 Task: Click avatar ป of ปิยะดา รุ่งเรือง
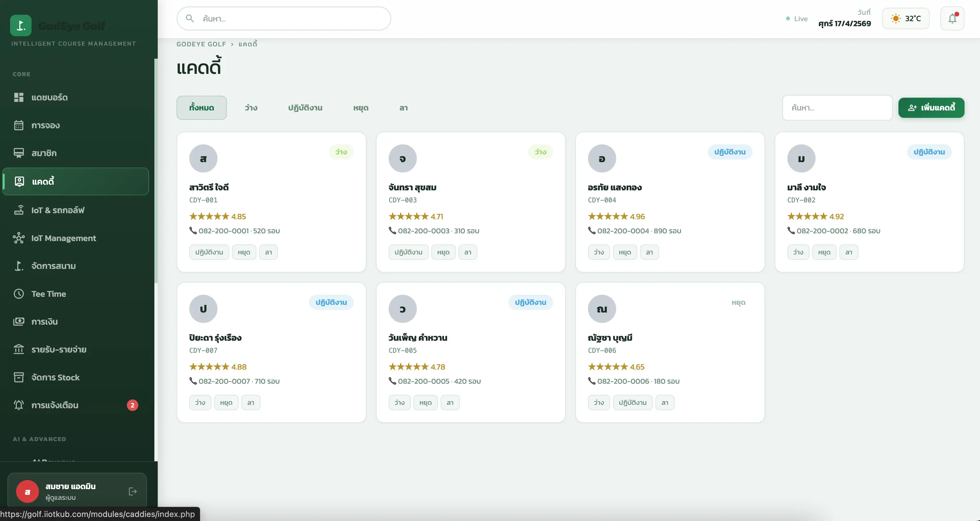pos(203,309)
